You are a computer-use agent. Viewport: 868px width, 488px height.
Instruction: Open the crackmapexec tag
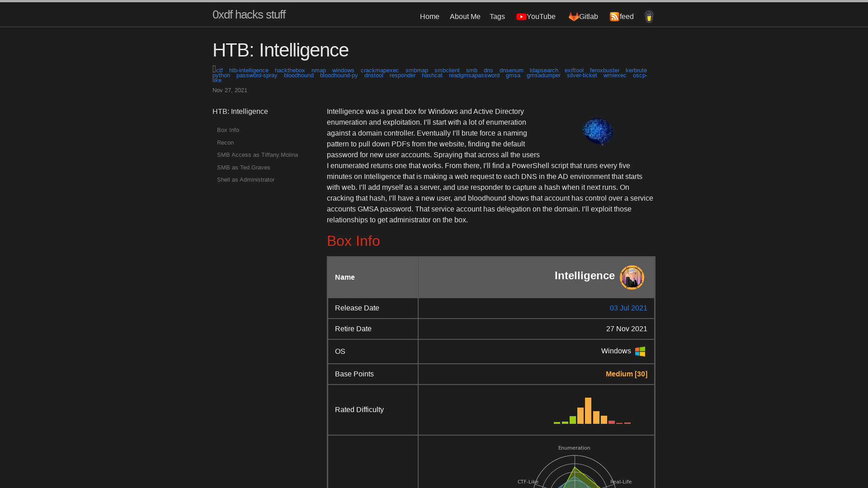tap(380, 70)
